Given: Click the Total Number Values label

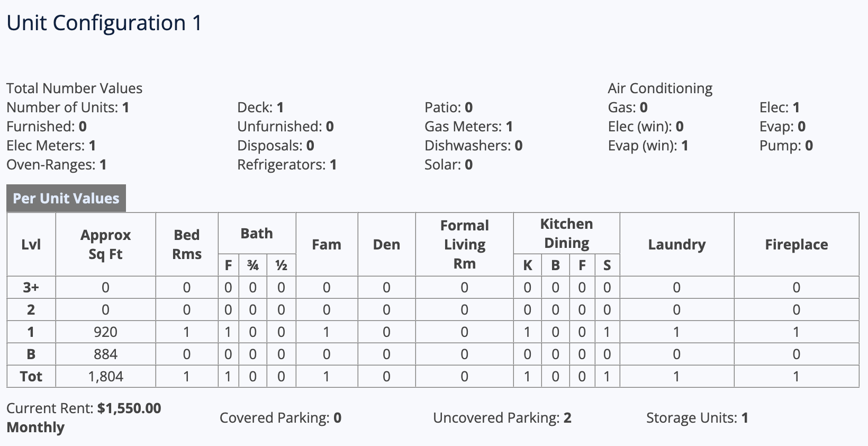Looking at the screenshot, I should [x=75, y=88].
